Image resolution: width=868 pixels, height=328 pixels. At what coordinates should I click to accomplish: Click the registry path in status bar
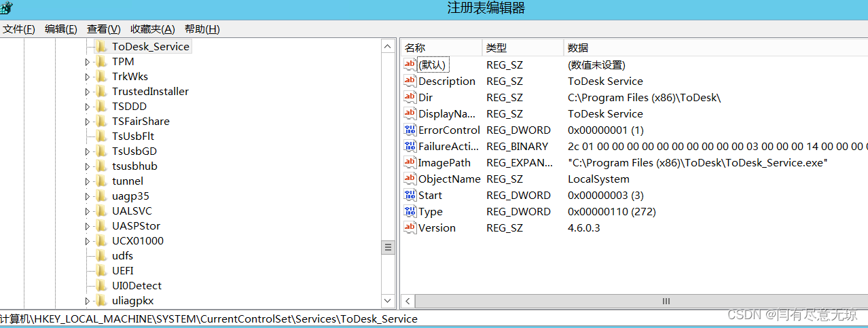tap(209, 318)
